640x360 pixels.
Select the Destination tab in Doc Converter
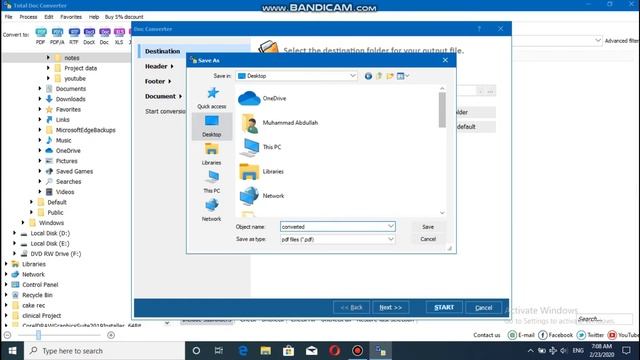tap(162, 51)
